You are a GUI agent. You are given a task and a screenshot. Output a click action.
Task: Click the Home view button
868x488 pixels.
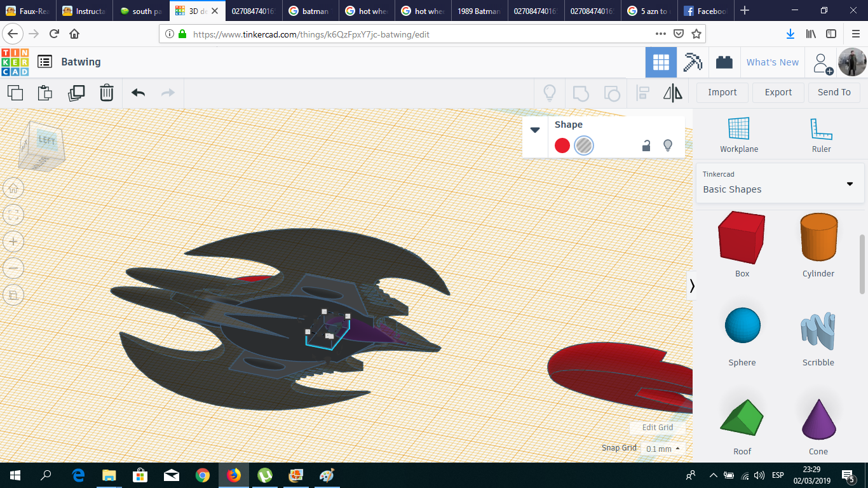[x=13, y=188]
